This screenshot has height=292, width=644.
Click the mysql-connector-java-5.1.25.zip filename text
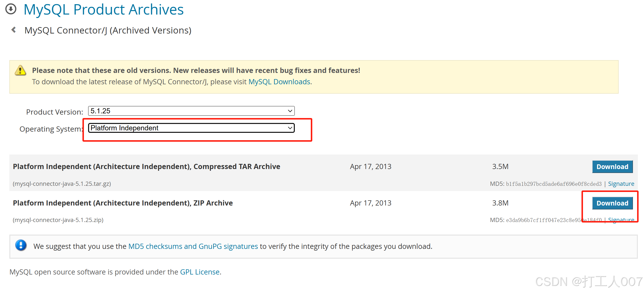click(x=58, y=220)
